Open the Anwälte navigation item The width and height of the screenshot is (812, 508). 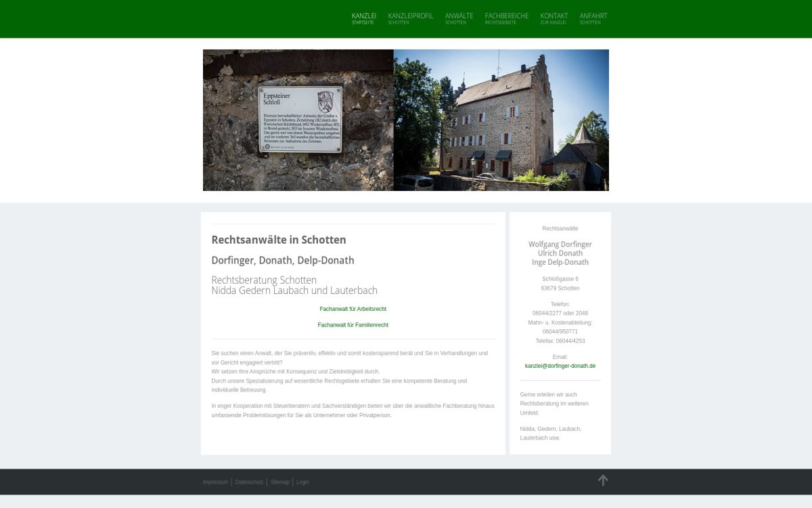(x=459, y=18)
